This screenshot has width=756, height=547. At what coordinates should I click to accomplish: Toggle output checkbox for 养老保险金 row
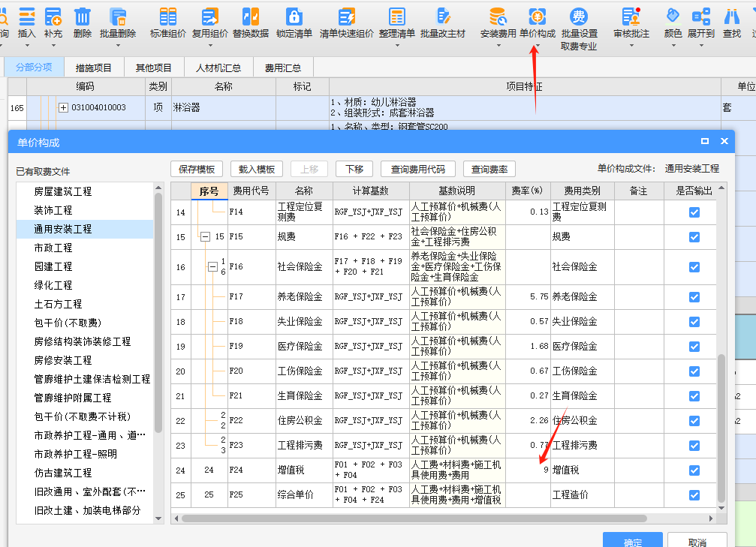point(694,297)
